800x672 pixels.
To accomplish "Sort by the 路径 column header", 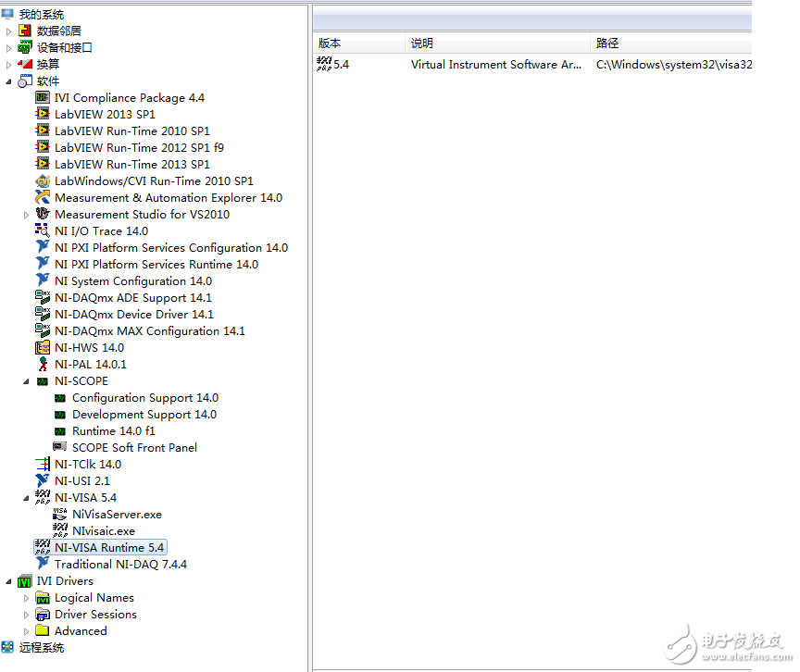I will click(671, 44).
